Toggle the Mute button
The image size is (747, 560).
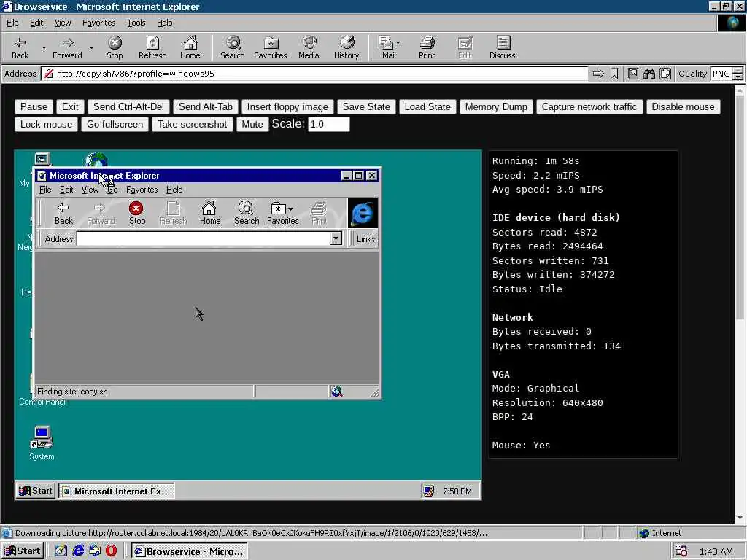click(x=252, y=124)
